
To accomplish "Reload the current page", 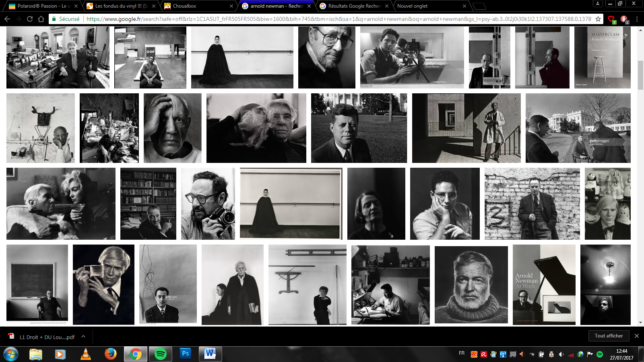I will click(30, 19).
